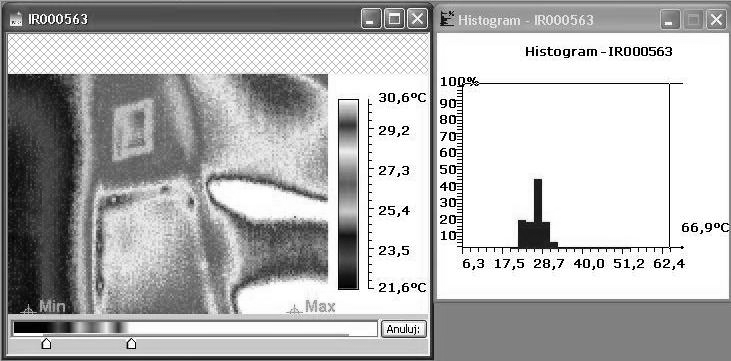Click the Max crosshair marker on thermal image
Image resolution: width=731 pixels, height=361 pixels.
click(294, 309)
